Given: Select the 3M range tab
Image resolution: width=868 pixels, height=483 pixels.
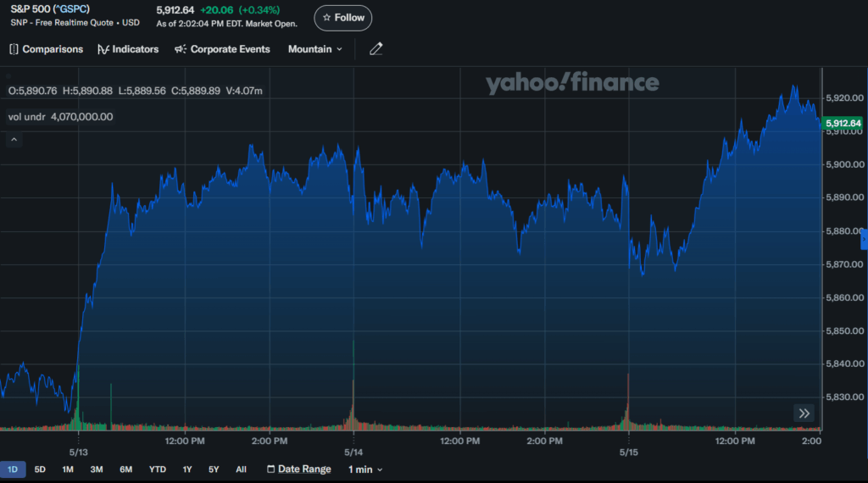Looking at the screenshot, I should (x=97, y=469).
